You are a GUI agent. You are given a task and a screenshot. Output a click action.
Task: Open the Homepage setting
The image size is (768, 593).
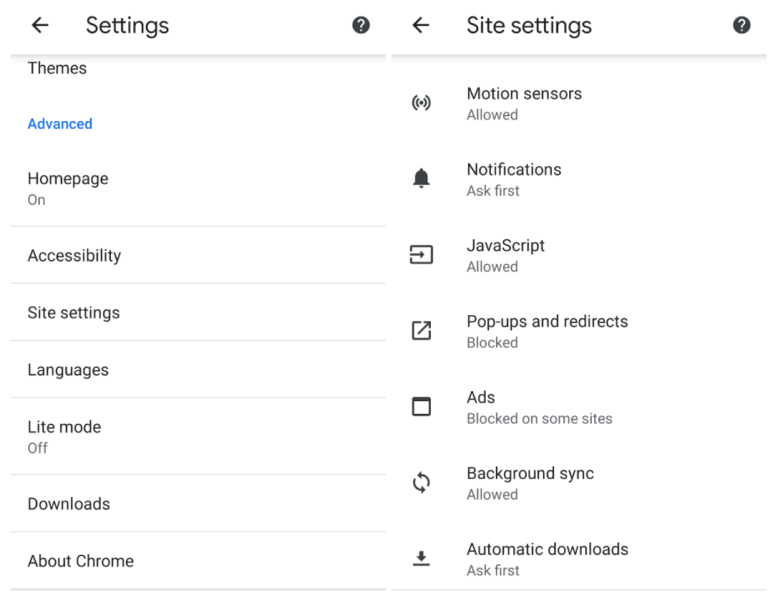pyautogui.click(x=68, y=187)
